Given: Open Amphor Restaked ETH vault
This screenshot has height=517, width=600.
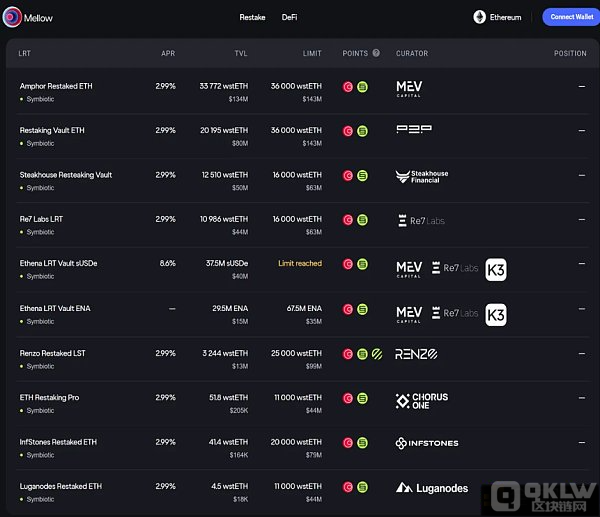Looking at the screenshot, I should click(x=58, y=86).
